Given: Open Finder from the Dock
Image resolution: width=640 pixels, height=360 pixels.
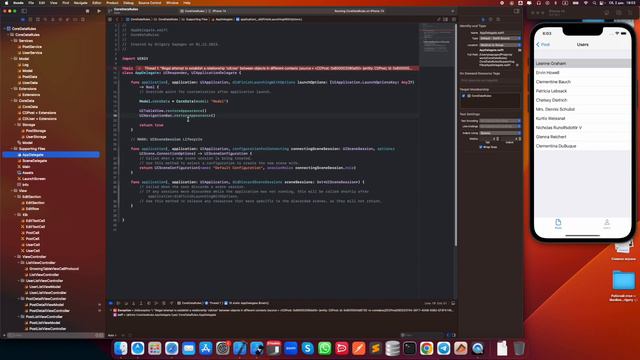Looking at the screenshot, I should point(120,348).
